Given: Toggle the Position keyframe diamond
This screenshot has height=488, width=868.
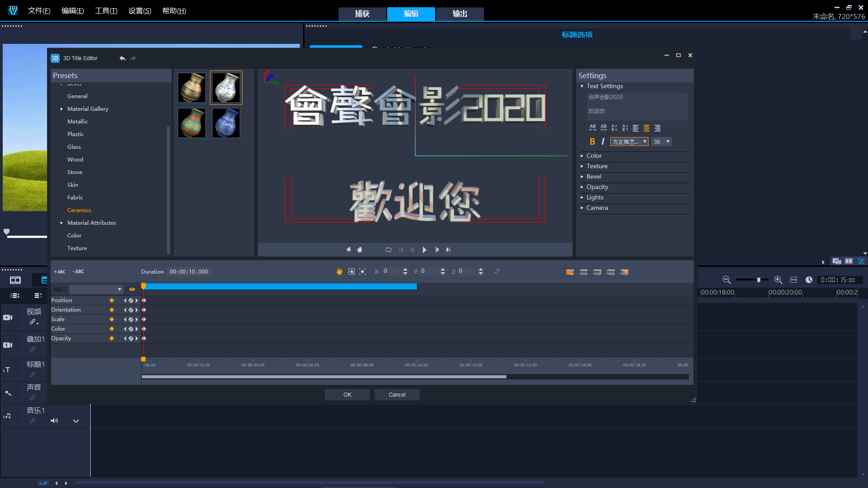Looking at the screenshot, I should (x=112, y=300).
